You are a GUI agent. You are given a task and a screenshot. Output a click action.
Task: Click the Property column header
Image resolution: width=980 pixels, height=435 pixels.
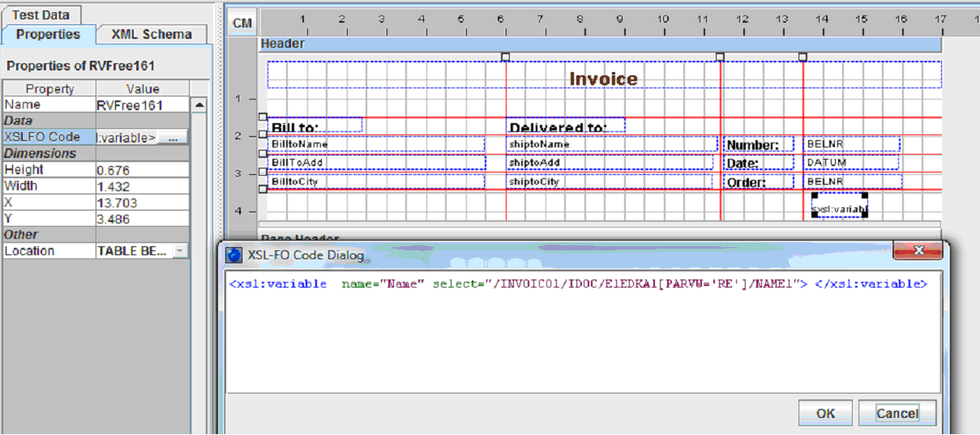pos(49,89)
